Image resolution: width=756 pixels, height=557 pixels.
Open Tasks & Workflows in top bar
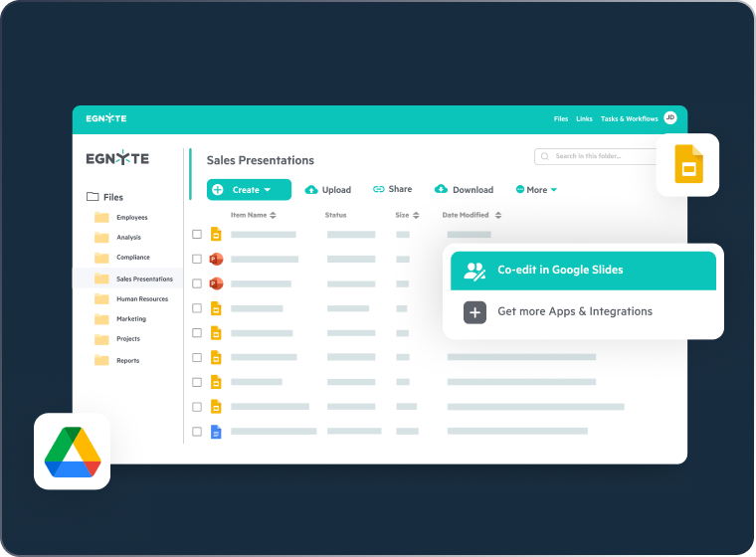[x=627, y=118]
